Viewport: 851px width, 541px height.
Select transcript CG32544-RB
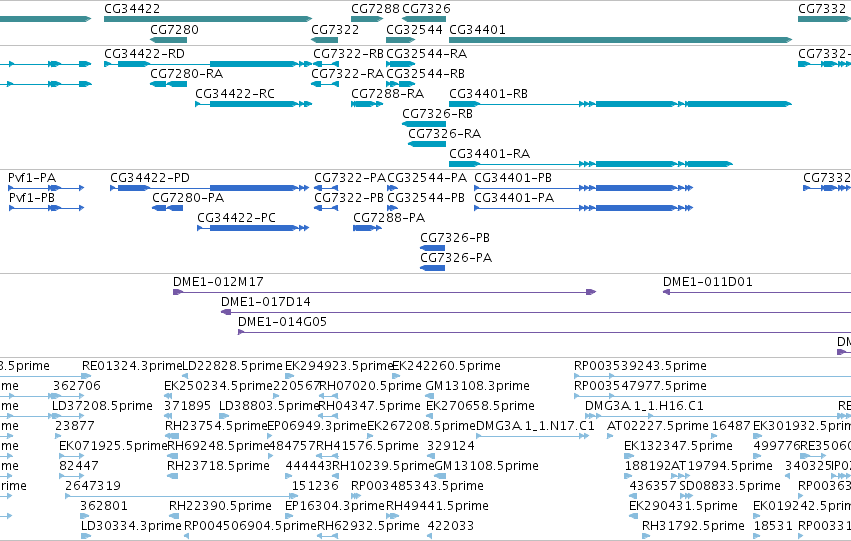[x=426, y=74]
